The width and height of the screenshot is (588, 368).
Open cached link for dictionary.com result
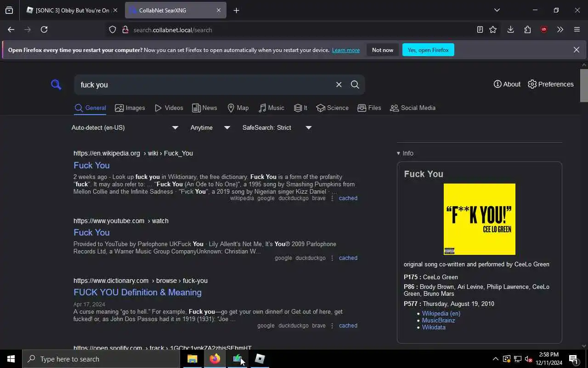[x=348, y=326]
